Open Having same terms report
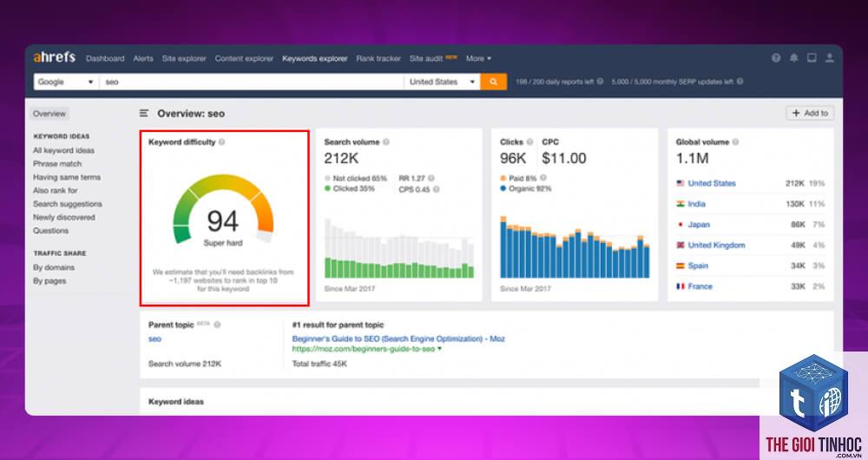Image resolution: width=868 pixels, height=460 pixels. pos(67,177)
